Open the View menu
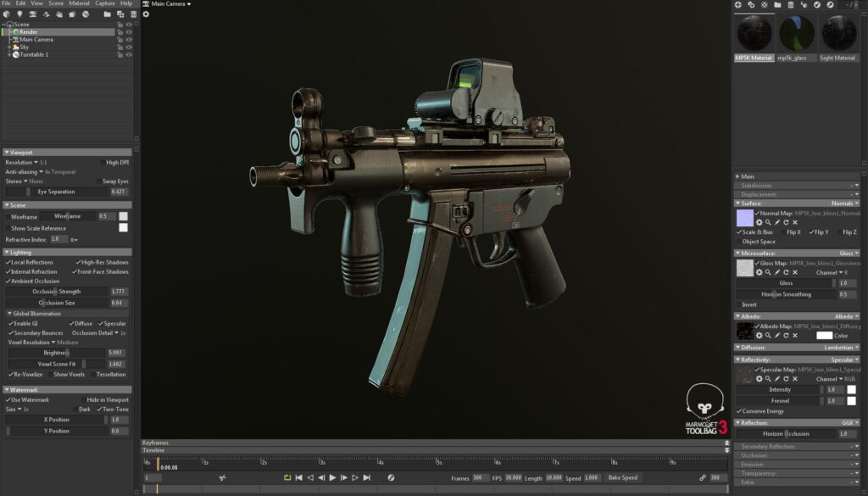Screen dimensions: 868x496 tap(36, 3)
